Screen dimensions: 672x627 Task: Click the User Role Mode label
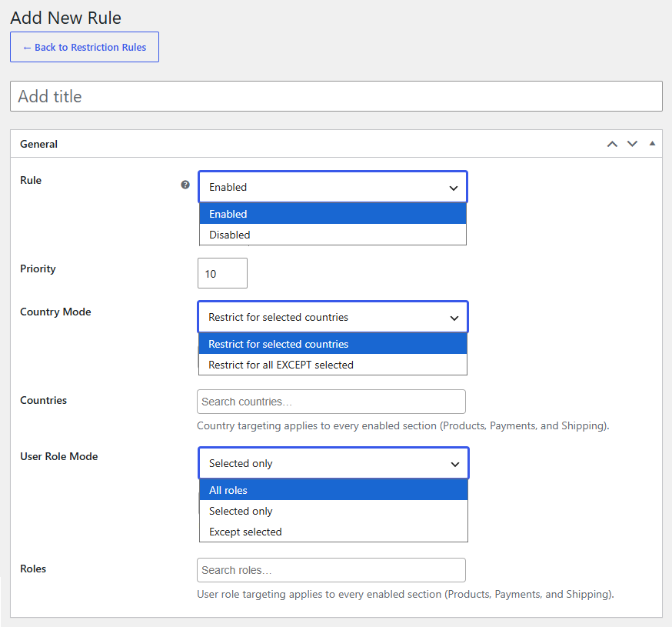(58, 456)
